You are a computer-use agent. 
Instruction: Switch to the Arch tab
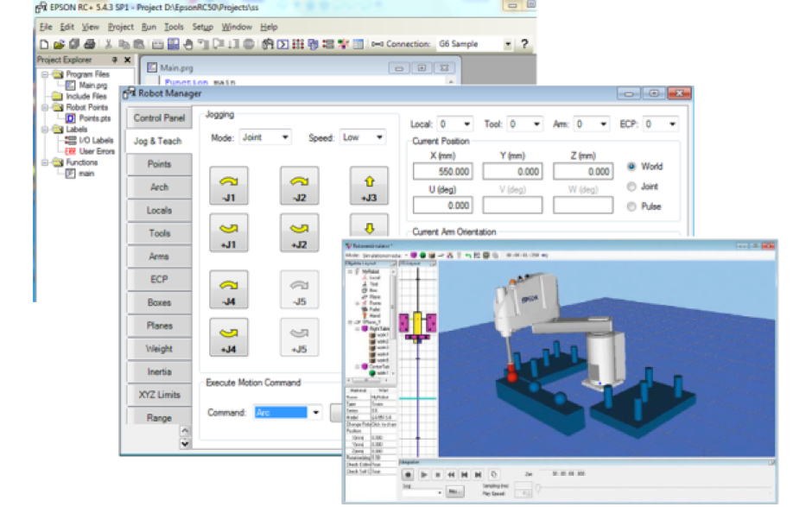tap(159, 187)
